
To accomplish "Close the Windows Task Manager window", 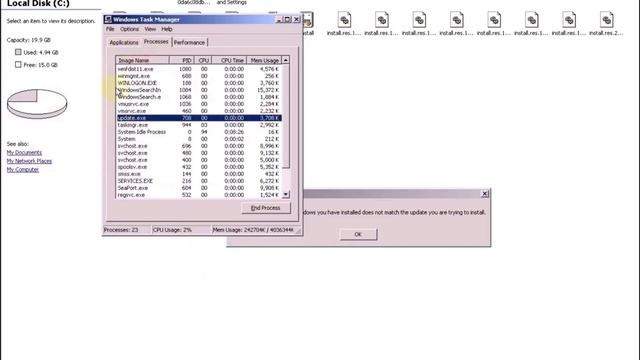I will pos(297,19).
